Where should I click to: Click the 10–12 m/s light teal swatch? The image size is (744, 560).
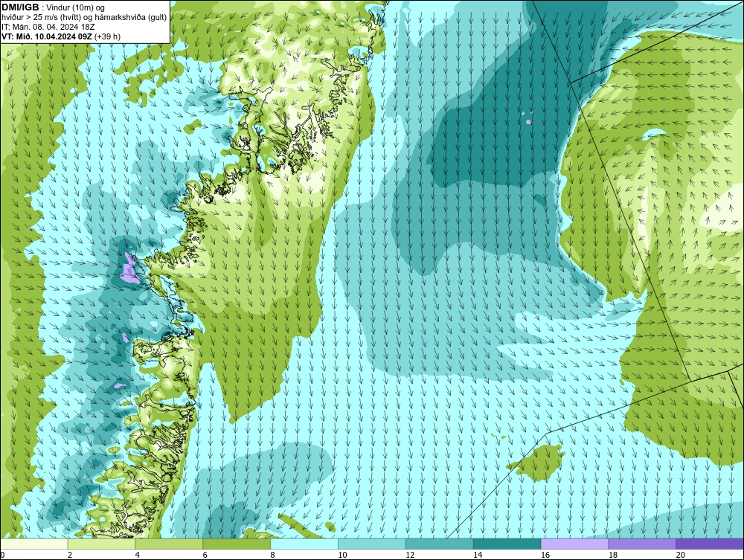point(371,544)
